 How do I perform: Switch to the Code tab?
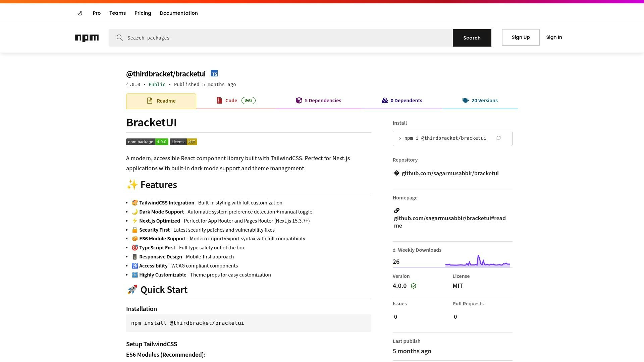[236, 101]
